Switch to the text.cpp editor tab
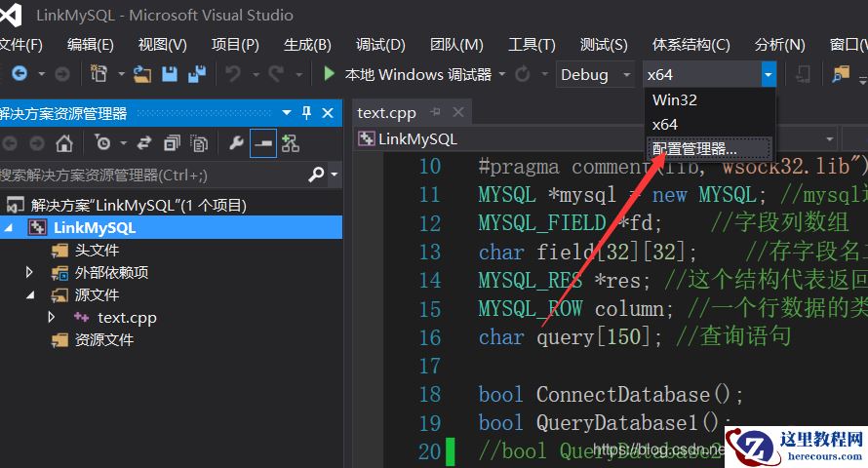The width and height of the screenshot is (868, 468). pyautogui.click(x=386, y=113)
